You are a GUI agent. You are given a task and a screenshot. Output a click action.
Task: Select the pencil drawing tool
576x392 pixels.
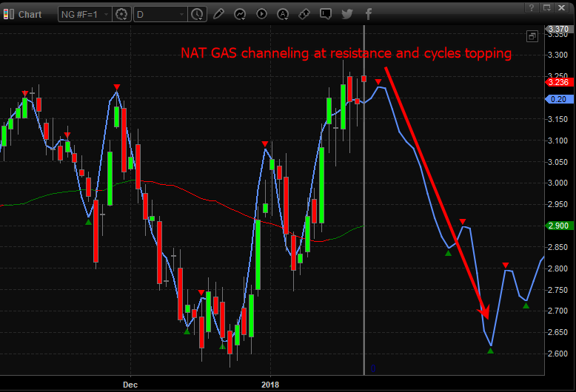pyautogui.click(x=218, y=14)
